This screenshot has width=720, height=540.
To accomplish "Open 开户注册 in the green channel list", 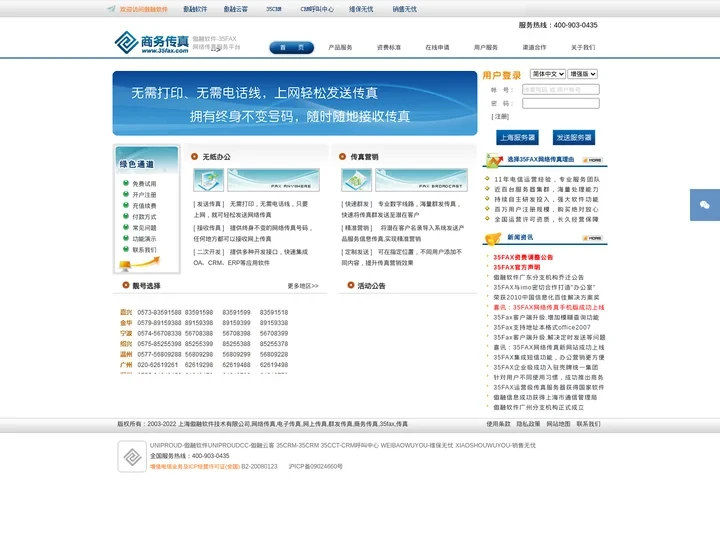I will [x=144, y=195].
